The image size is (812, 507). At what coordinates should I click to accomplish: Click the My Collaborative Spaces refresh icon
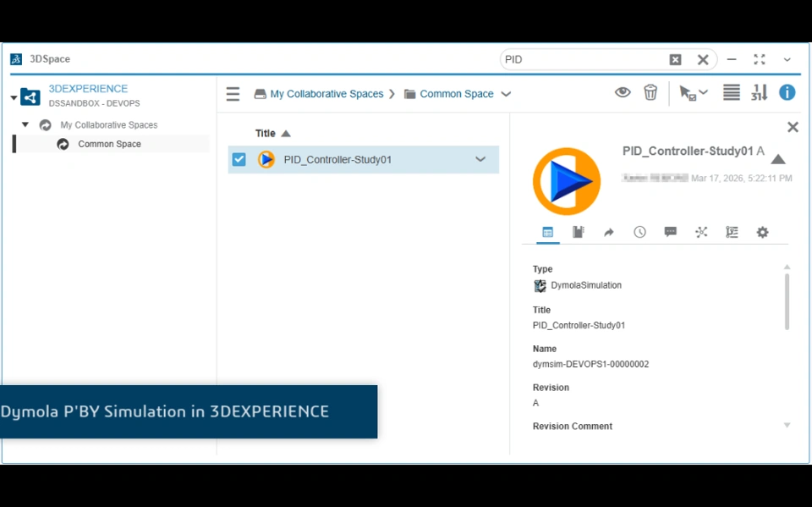tap(46, 125)
